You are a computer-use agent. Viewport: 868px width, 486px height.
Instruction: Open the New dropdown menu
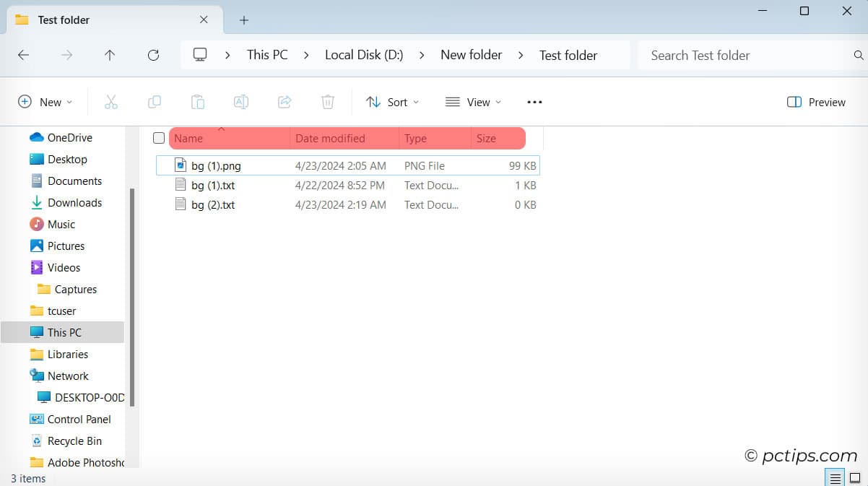pyautogui.click(x=45, y=102)
